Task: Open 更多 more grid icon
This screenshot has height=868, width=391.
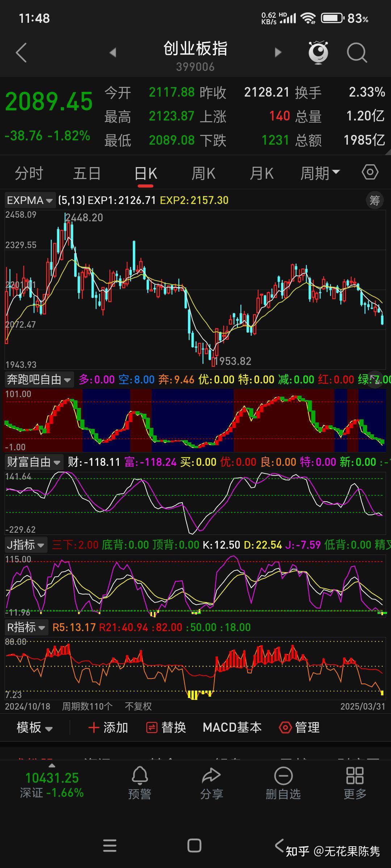Action: point(355,784)
